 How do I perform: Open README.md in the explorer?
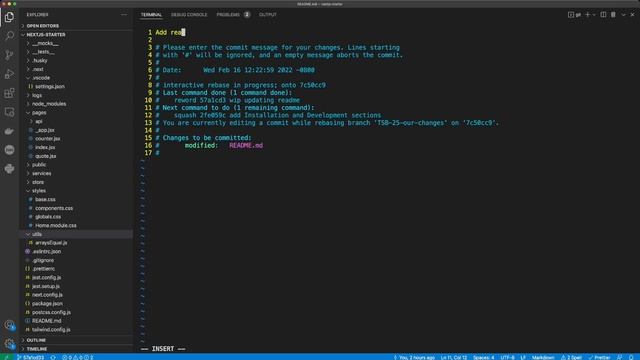(47, 321)
